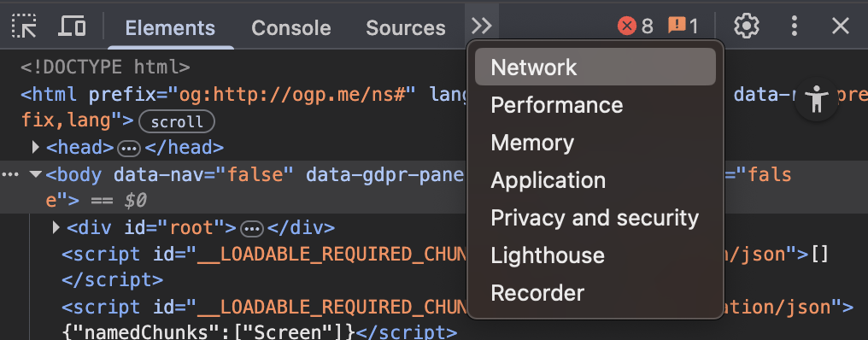Screen dimensions: 868x340
Task: Switch to the Console tab
Action: click(x=291, y=27)
